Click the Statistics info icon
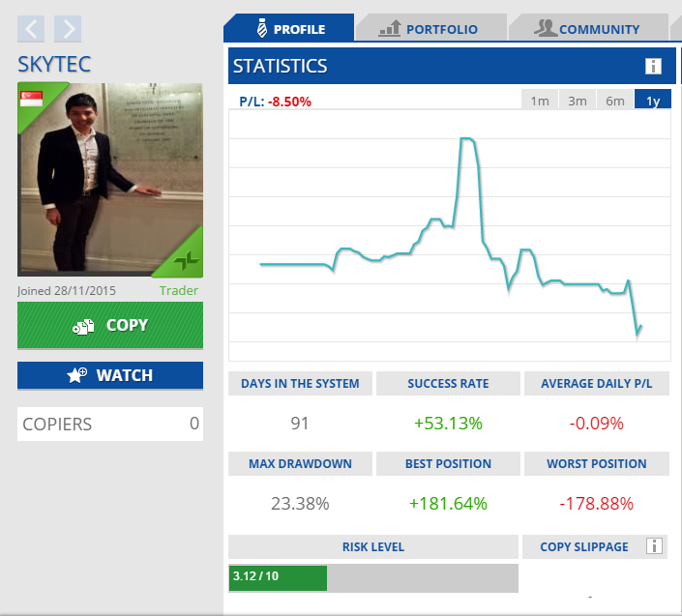The height and width of the screenshot is (616, 682). [x=653, y=67]
